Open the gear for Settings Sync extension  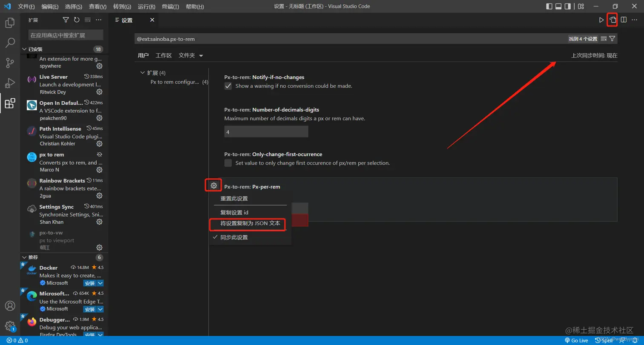click(x=99, y=222)
